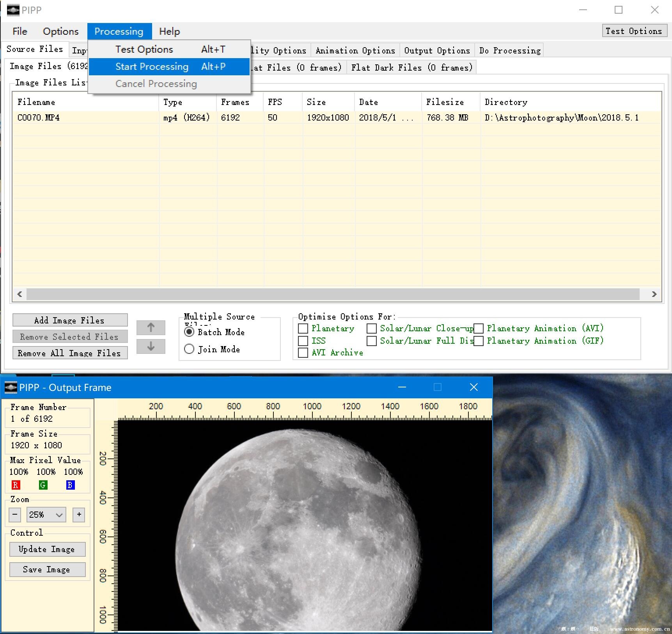Choose Test Options from Processing menu

pyautogui.click(x=169, y=49)
